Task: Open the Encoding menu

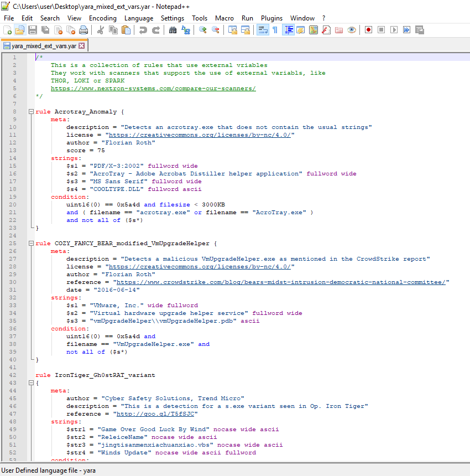Action: click(x=102, y=18)
